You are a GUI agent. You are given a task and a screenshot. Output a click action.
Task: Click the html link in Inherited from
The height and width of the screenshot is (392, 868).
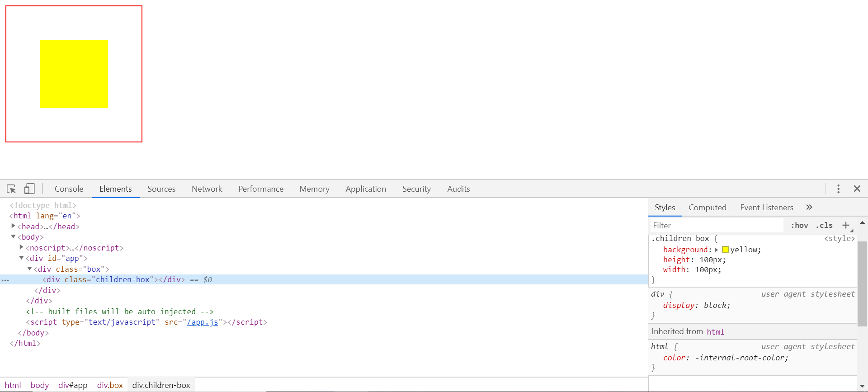click(716, 332)
